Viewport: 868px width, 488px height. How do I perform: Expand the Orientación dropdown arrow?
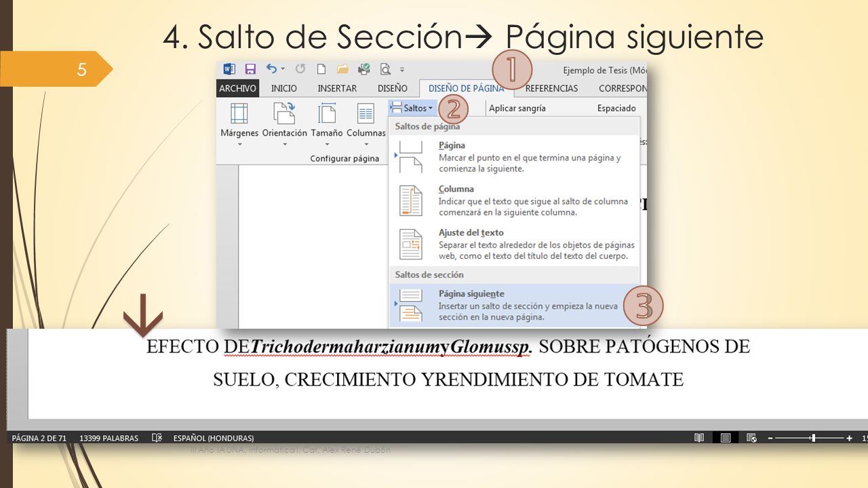(285, 144)
